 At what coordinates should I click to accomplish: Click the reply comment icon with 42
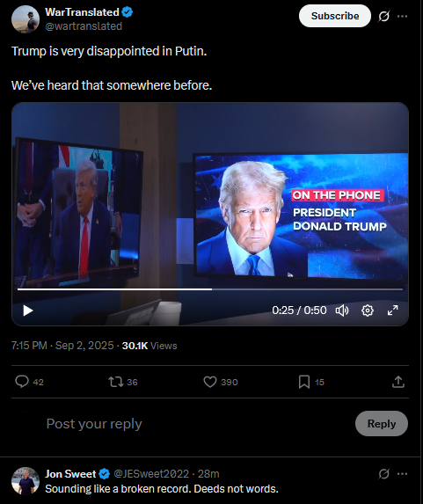[29, 382]
